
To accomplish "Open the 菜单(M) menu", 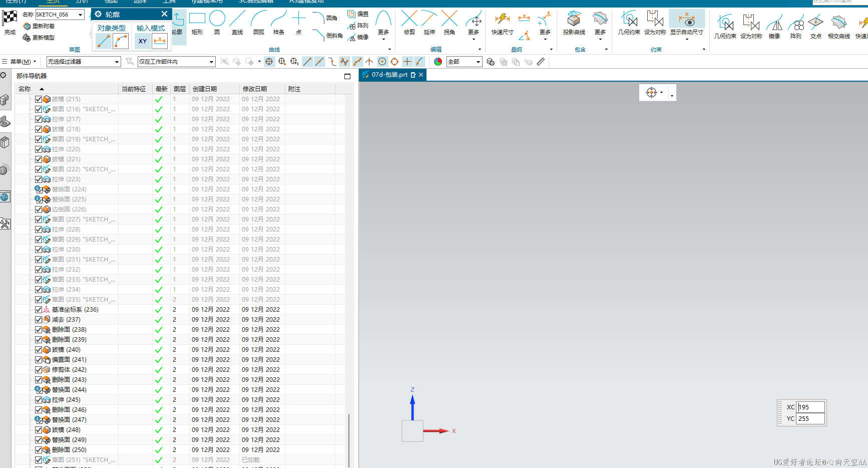I will (x=20, y=62).
